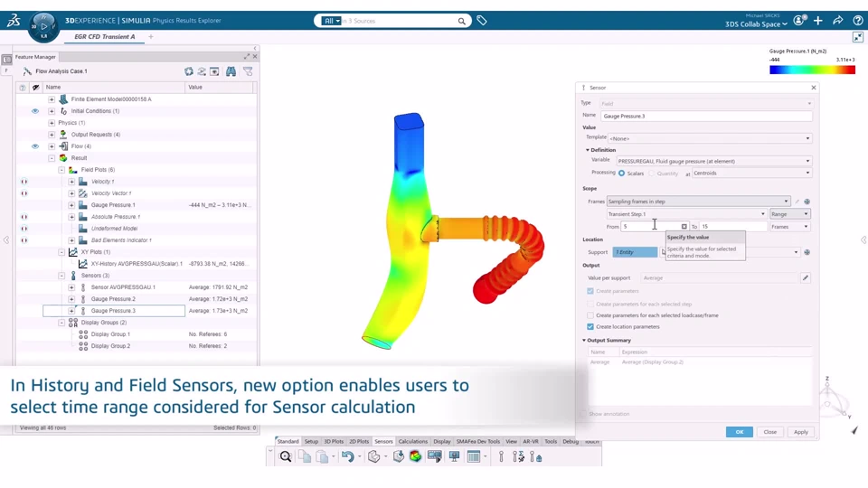Switch to the Calculations toolbar tab
868x488 pixels.
413,442
